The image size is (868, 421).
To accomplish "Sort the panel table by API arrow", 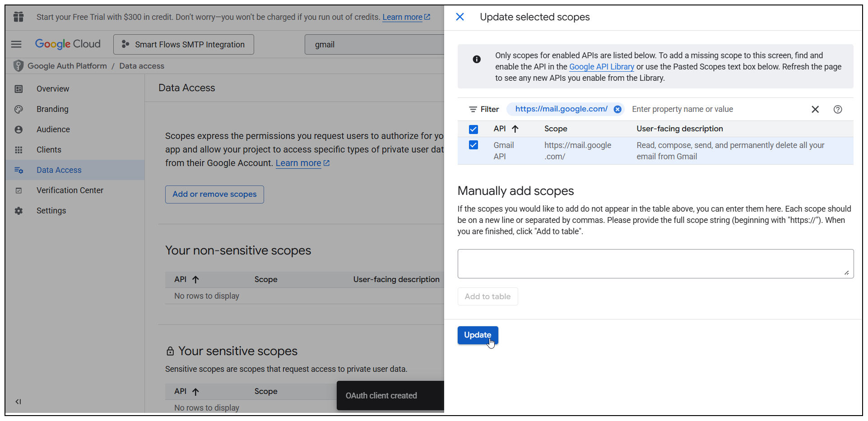I will (x=515, y=129).
